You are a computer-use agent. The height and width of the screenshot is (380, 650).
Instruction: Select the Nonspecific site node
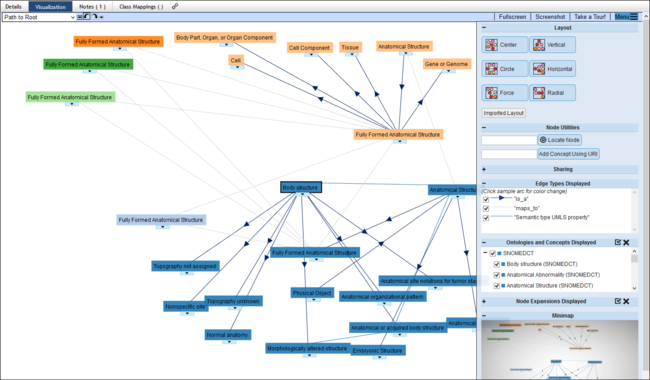pos(185,307)
